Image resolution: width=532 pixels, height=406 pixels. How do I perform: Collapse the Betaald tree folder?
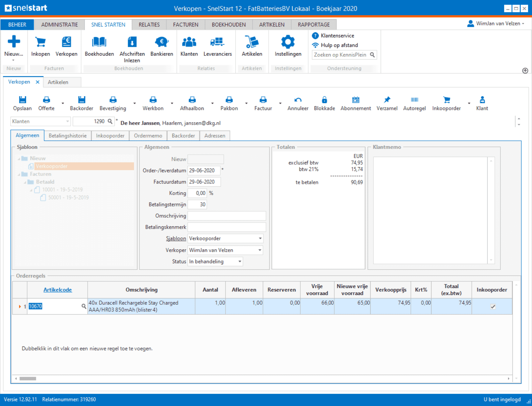point(25,182)
